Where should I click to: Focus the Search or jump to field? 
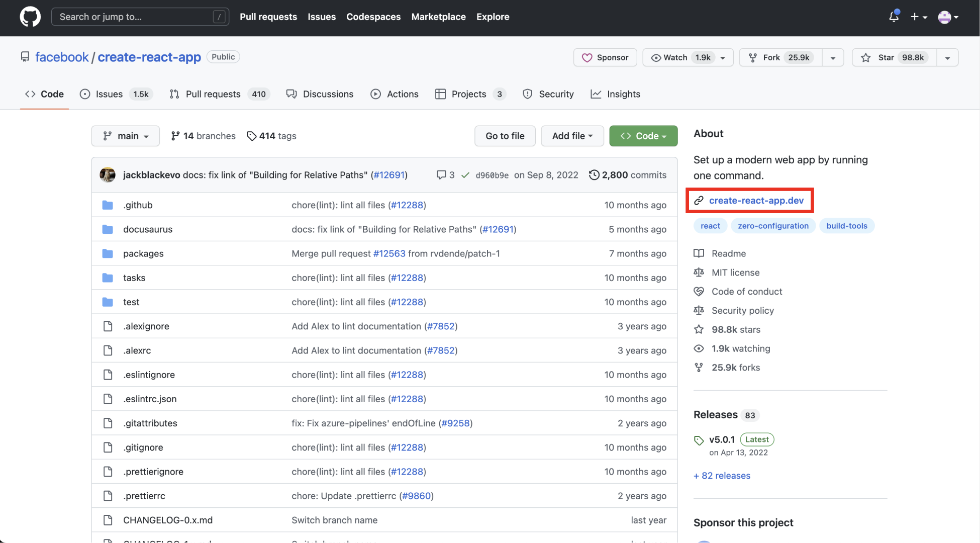(140, 17)
